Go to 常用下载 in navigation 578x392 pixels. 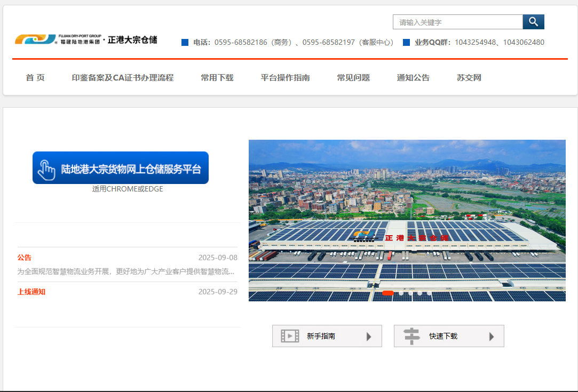coord(217,78)
